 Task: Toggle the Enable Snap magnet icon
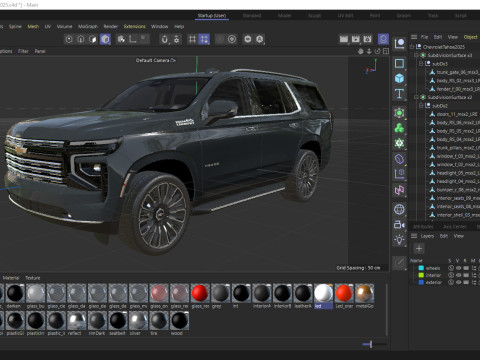click(164, 39)
